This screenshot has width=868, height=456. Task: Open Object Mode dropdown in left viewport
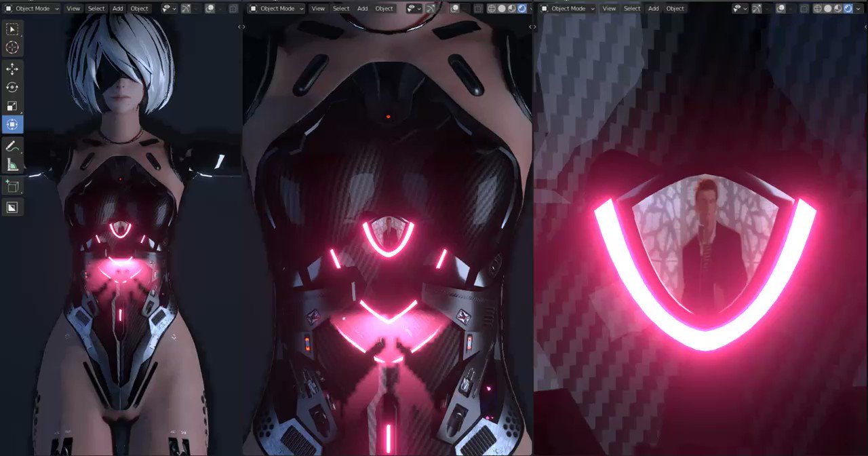(33, 8)
